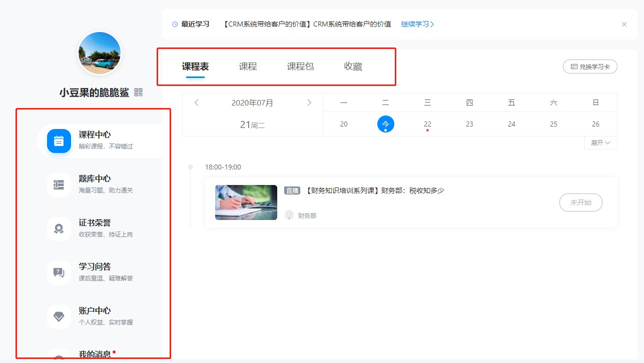Viewport: 644px width, 363px height.
Task: Select date 26 in the week row
Action: tap(595, 124)
